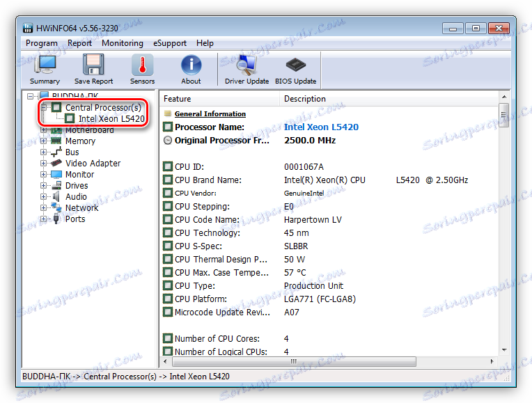Image resolution: width=532 pixels, height=403 pixels.
Task: Select the Audio speaker icon
Action: [56, 197]
